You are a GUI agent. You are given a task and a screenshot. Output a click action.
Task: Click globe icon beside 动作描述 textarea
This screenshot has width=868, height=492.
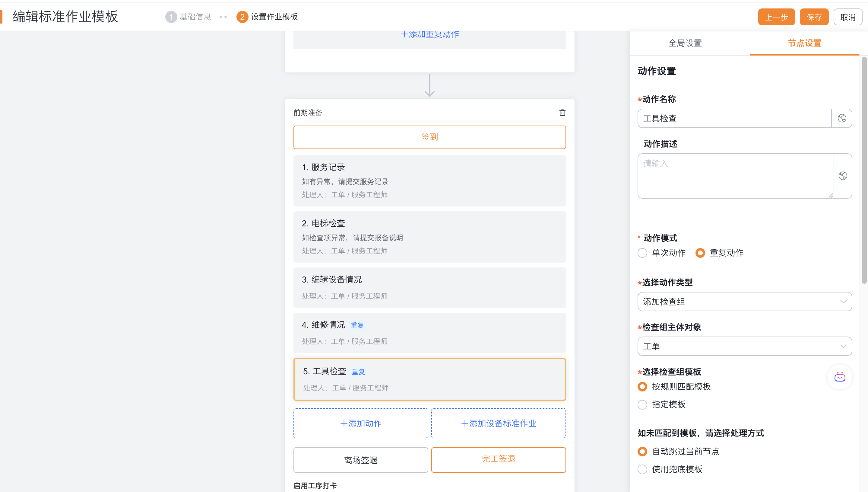point(843,176)
